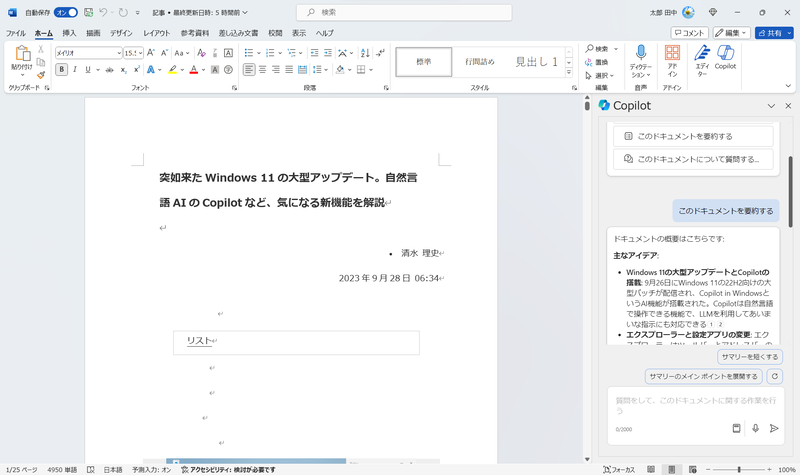Send the Copilot prompt
The height and width of the screenshot is (475, 800).
[773, 429]
